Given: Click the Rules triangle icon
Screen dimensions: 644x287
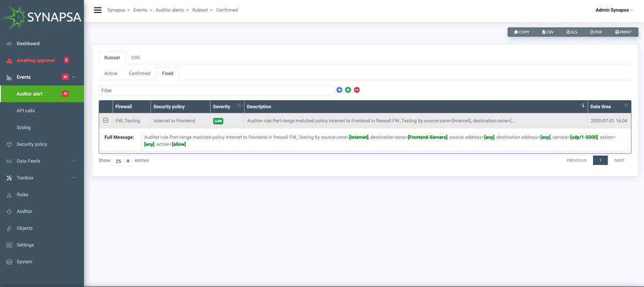Looking at the screenshot, I should click(9, 195).
